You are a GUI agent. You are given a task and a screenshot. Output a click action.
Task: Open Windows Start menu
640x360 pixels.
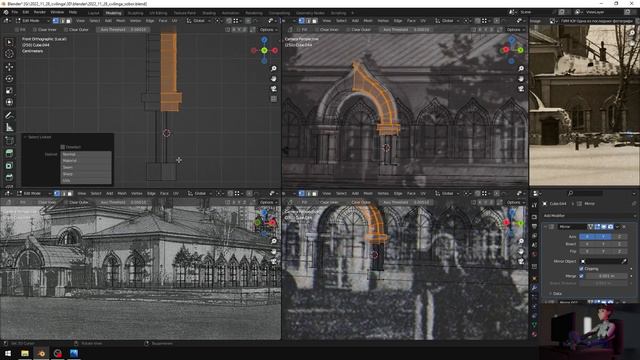(8, 353)
